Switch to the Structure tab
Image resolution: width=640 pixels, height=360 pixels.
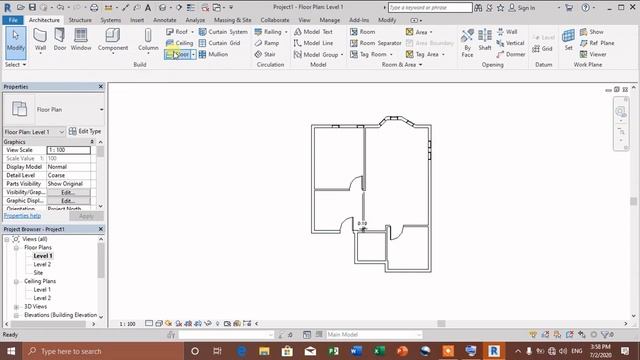pos(80,20)
